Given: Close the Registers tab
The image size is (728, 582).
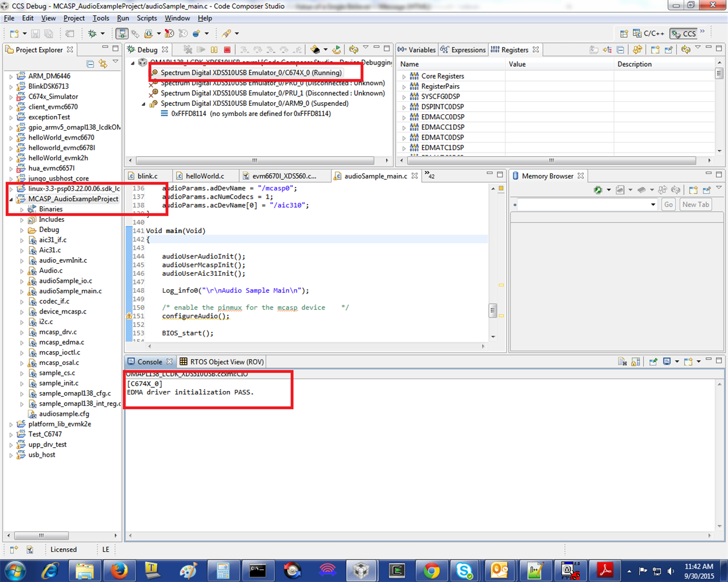Looking at the screenshot, I should 536,50.
